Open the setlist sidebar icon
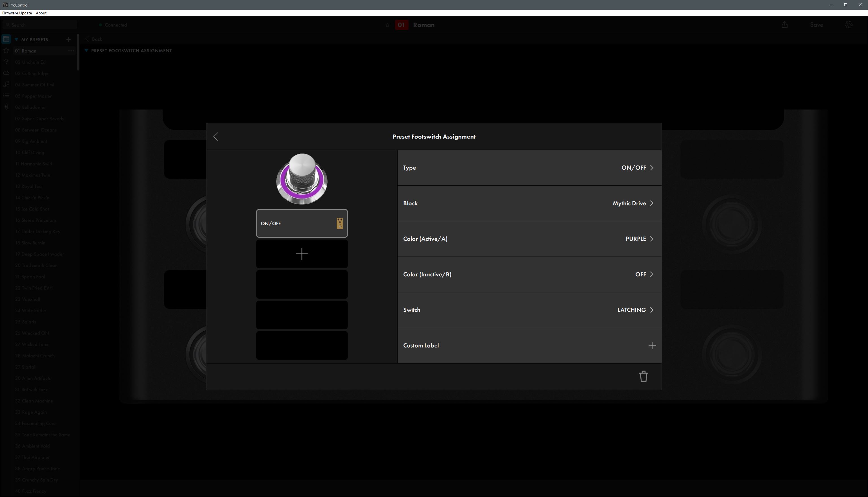This screenshot has height=497, width=868. pos(6,96)
